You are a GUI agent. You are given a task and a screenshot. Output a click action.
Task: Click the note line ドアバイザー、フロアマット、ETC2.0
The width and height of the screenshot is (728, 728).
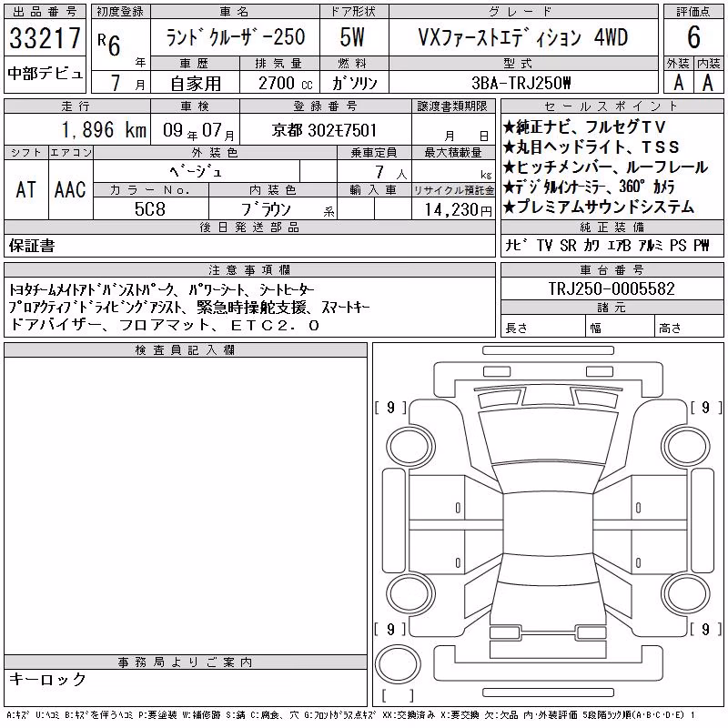tap(165, 325)
